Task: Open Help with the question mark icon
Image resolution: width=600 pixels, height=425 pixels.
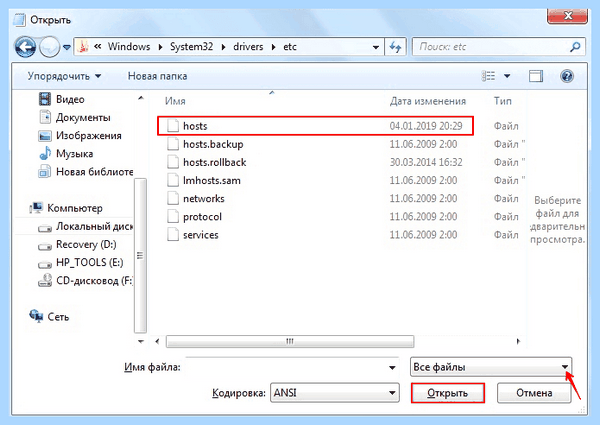Action: (567, 76)
